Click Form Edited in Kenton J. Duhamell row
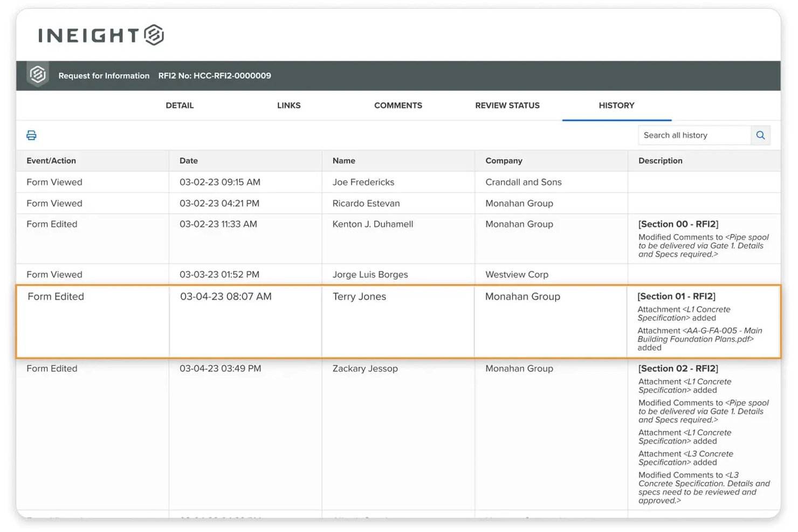The width and height of the screenshot is (798, 532). (52, 224)
